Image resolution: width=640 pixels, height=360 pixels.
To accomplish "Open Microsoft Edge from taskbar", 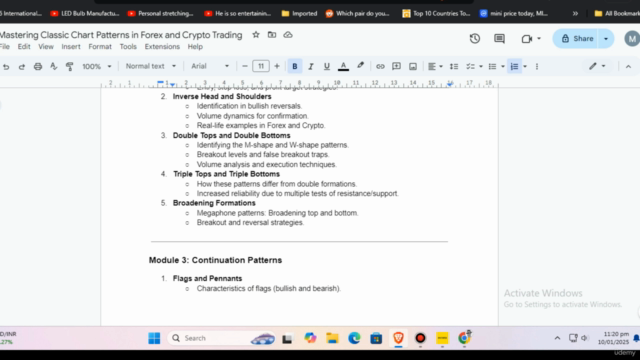I will [354, 338].
